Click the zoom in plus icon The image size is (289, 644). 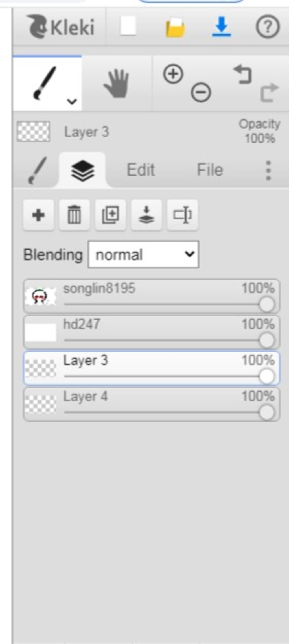(x=173, y=74)
